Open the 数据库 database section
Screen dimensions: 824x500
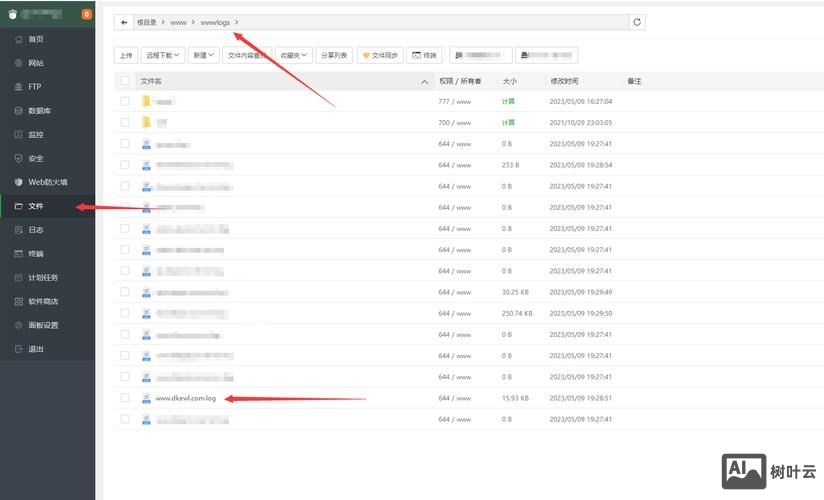pos(39,111)
